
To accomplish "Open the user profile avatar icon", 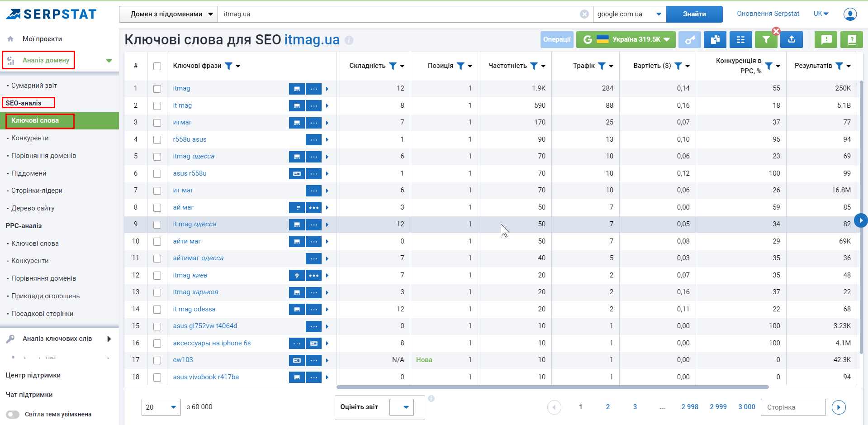I will point(850,14).
